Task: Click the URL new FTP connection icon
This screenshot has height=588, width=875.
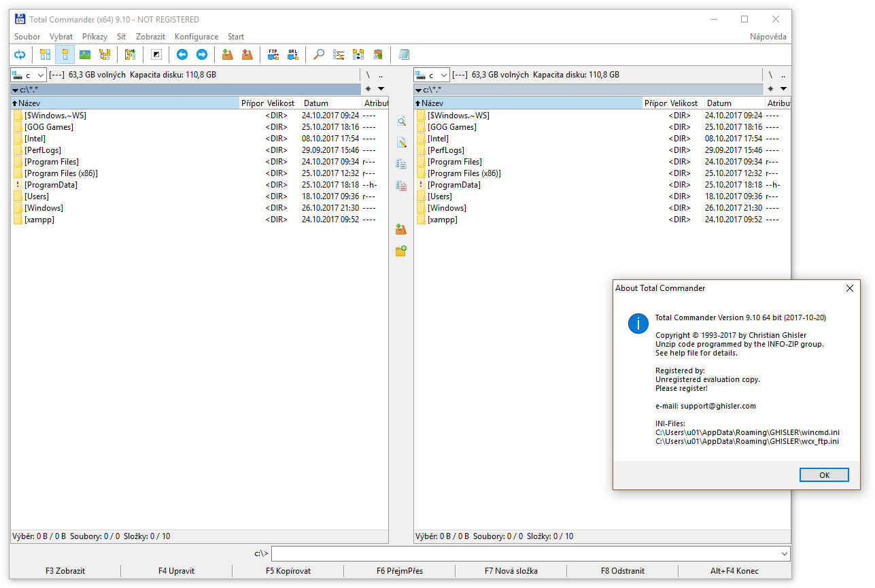Action: click(x=293, y=54)
